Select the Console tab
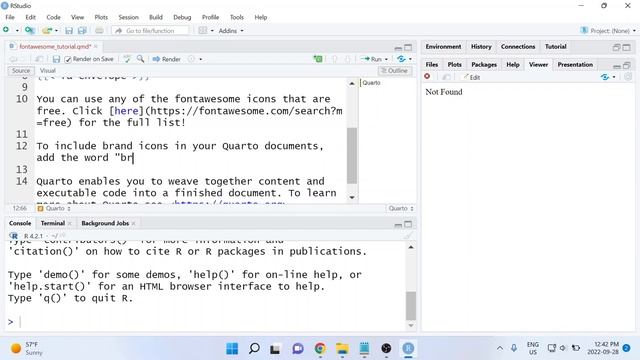Screen dimensions: 640x360 click(20, 223)
